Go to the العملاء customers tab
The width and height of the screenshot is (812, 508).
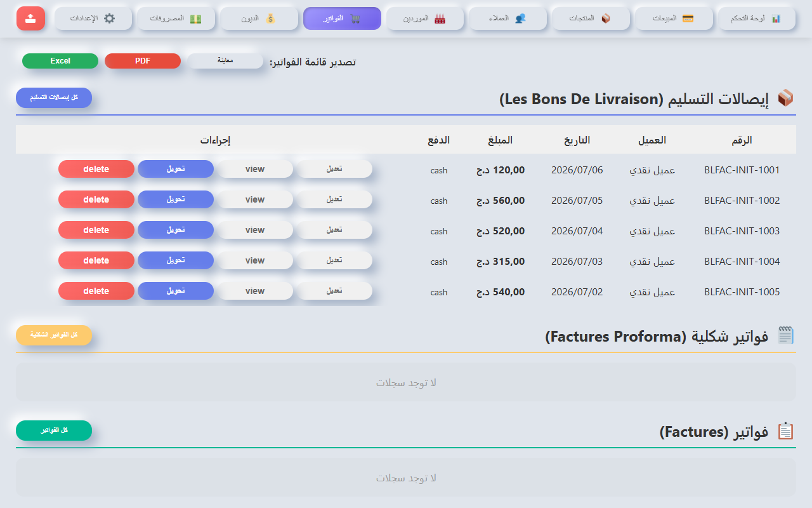tap(508, 18)
